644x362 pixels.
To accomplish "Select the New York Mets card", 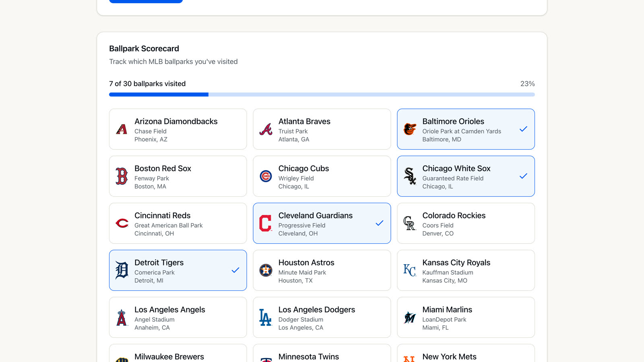I will pos(466,354).
